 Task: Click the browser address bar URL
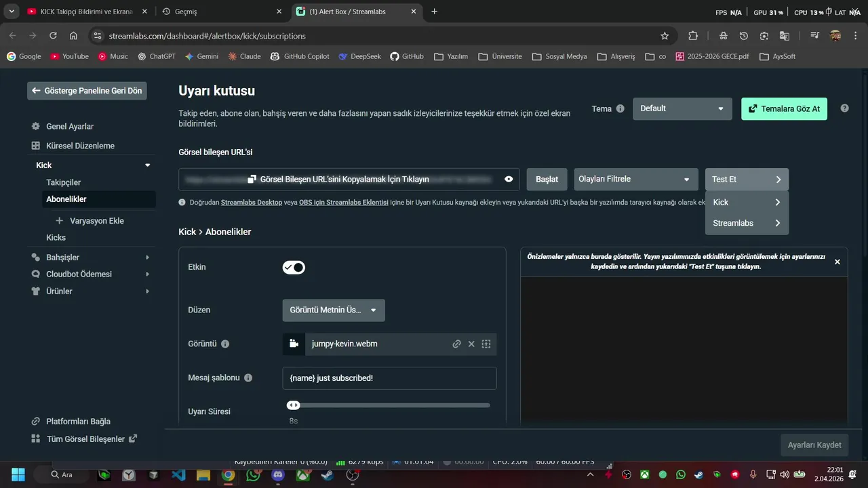(x=207, y=36)
